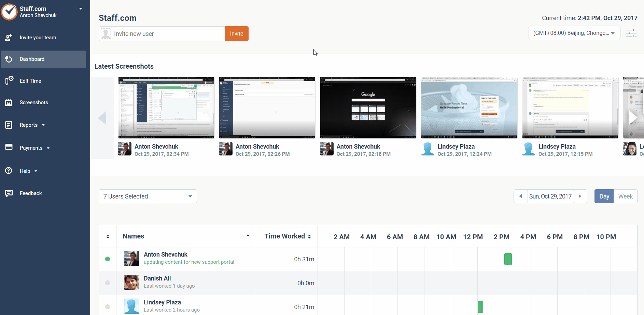644x315 pixels.
Task: Open the 7 Users Selected dropdown
Action: pyautogui.click(x=148, y=196)
